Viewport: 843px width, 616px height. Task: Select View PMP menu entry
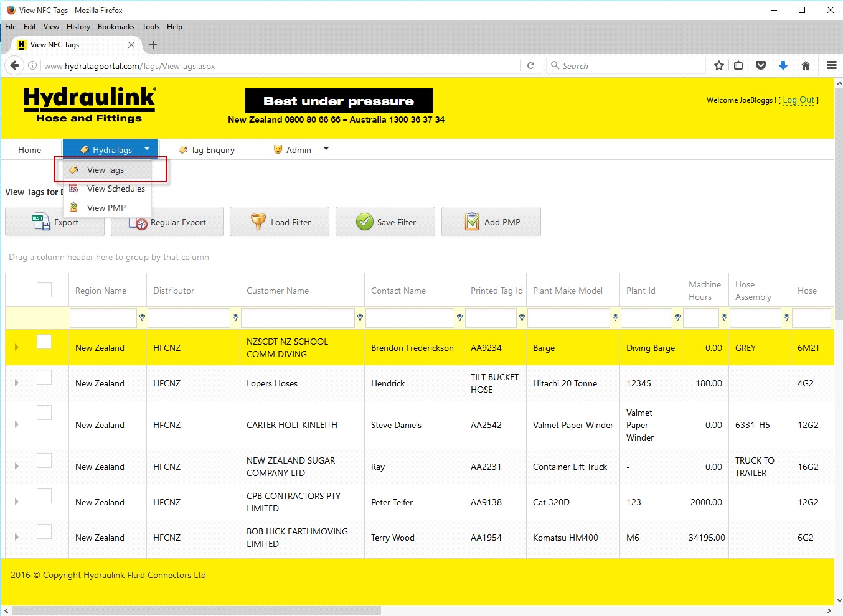coord(107,208)
